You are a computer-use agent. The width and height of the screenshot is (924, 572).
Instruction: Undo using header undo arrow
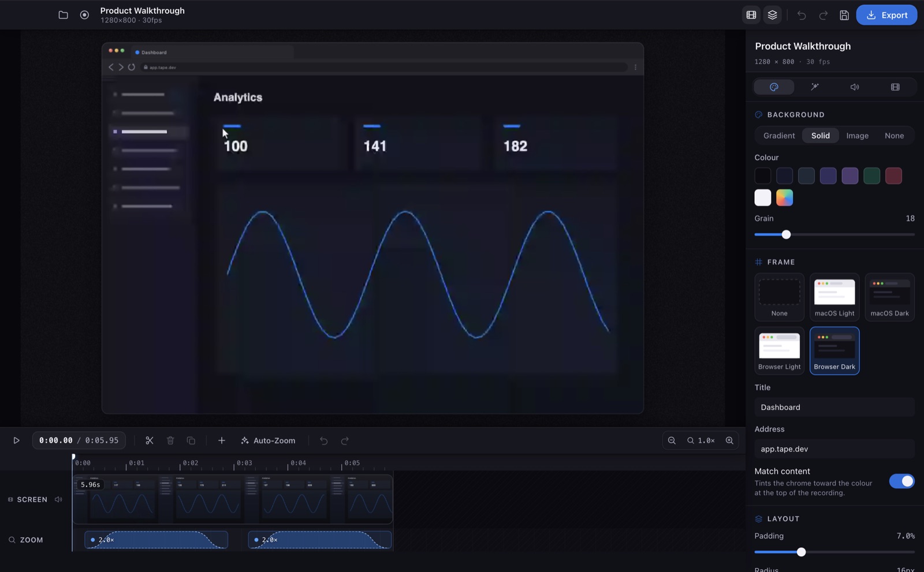pos(801,15)
